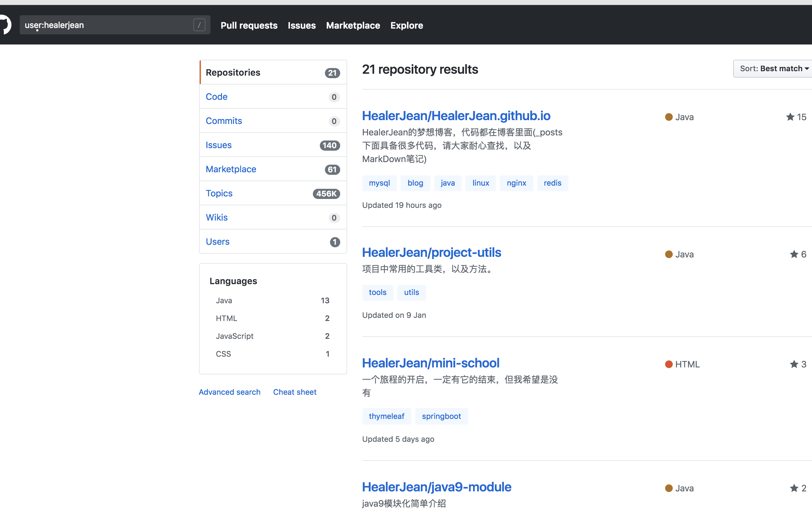Click the slash shortcut icon in search
Screen dimensions: 812x513
coord(199,25)
